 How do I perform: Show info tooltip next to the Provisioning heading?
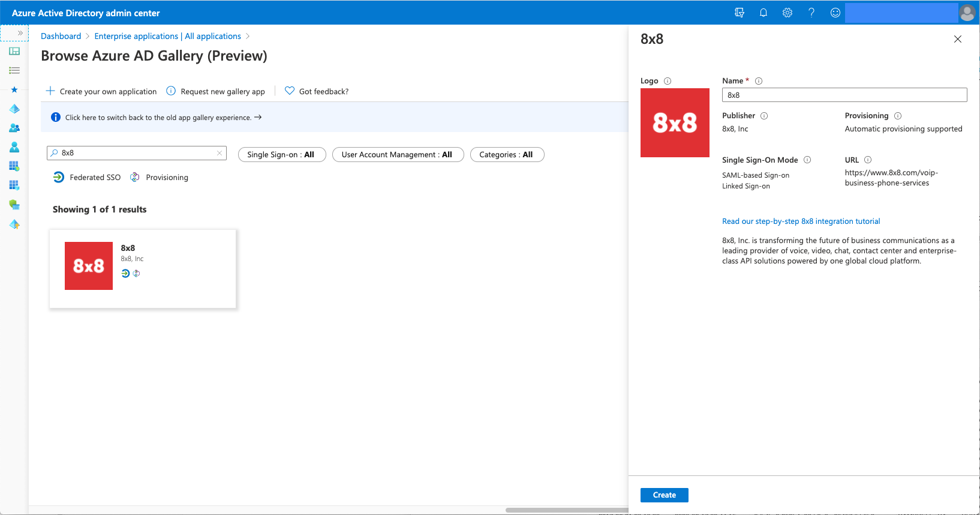[898, 116]
